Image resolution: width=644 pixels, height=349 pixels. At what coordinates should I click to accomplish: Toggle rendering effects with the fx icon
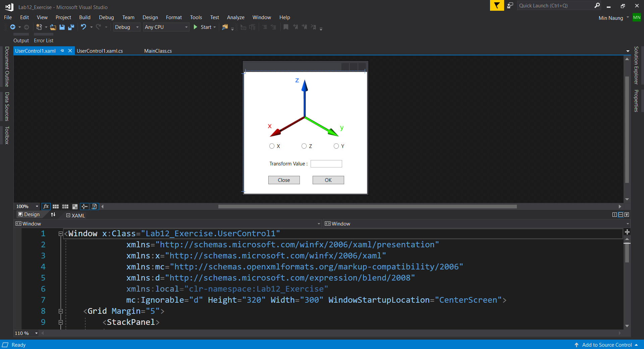(46, 206)
